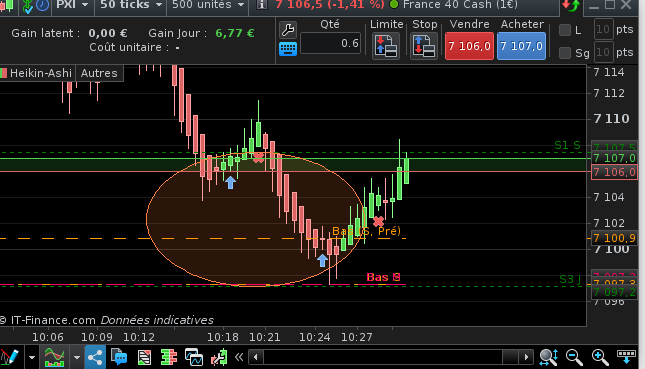645x369 pixels.
Task: Zoom in the chart
Action: (600, 357)
